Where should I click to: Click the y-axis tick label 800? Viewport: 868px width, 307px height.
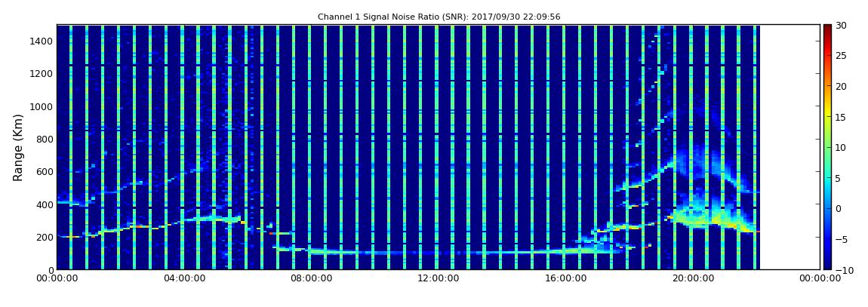point(45,139)
